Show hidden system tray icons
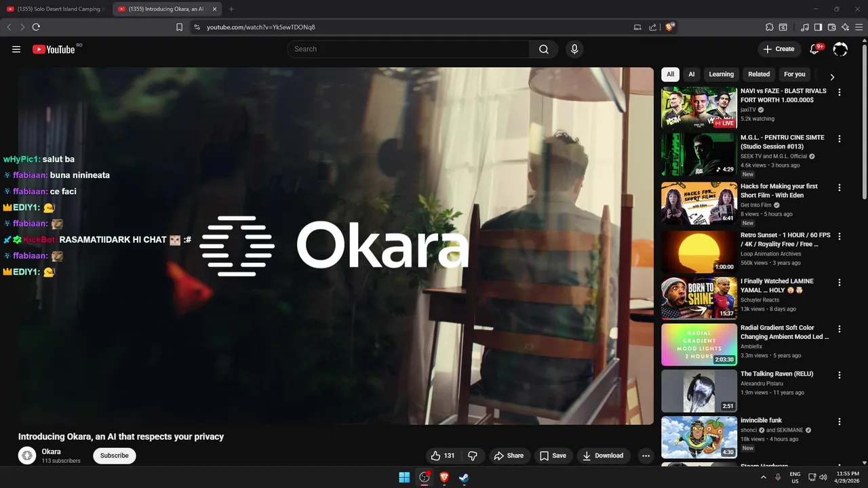This screenshot has width=868, height=488. point(763,477)
